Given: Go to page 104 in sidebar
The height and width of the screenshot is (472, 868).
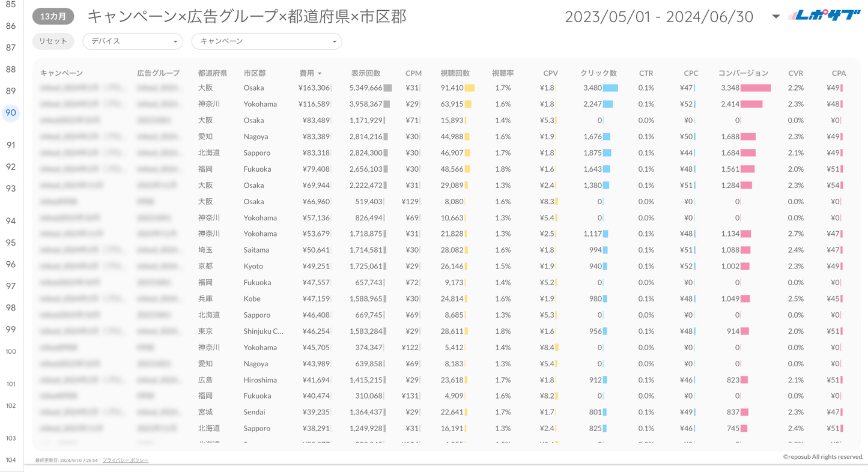Looking at the screenshot, I should pyautogui.click(x=11, y=459).
